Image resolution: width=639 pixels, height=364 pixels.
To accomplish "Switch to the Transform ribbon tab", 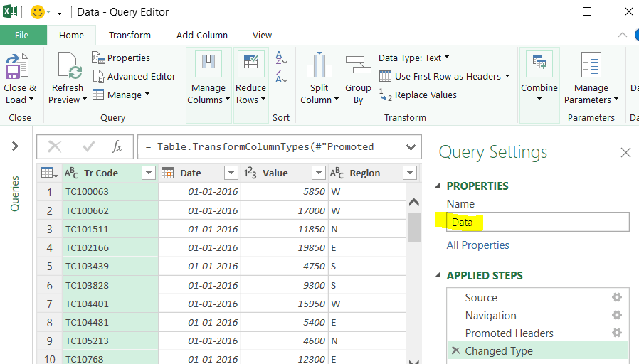I will click(130, 36).
